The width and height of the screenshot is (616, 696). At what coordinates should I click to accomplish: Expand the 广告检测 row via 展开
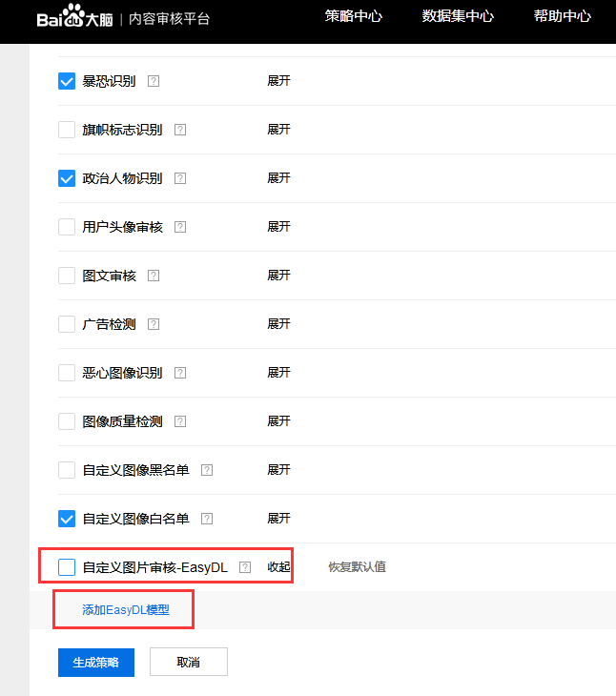click(278, 323)
